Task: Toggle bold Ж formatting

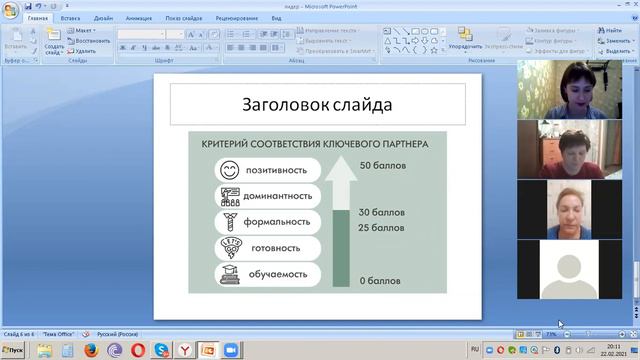Action: (122, 48)
